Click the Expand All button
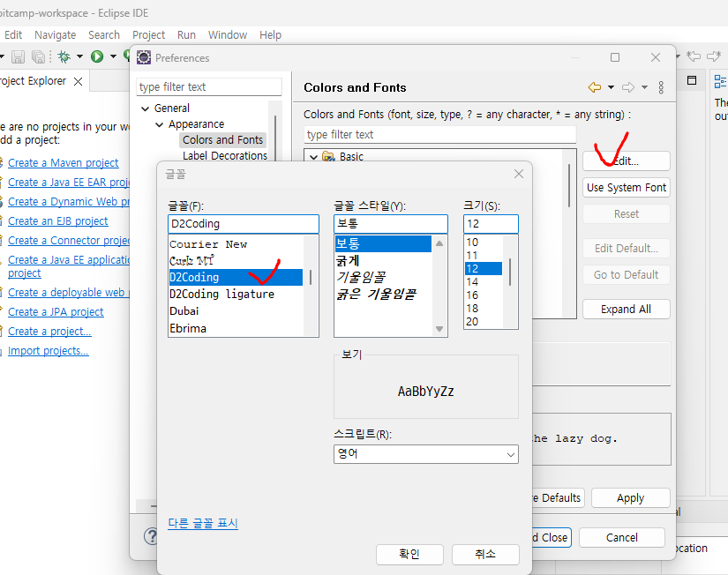 627,309
